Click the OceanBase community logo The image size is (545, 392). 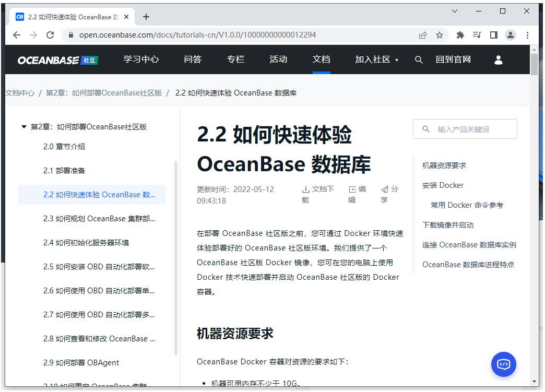tap(58, 60)
